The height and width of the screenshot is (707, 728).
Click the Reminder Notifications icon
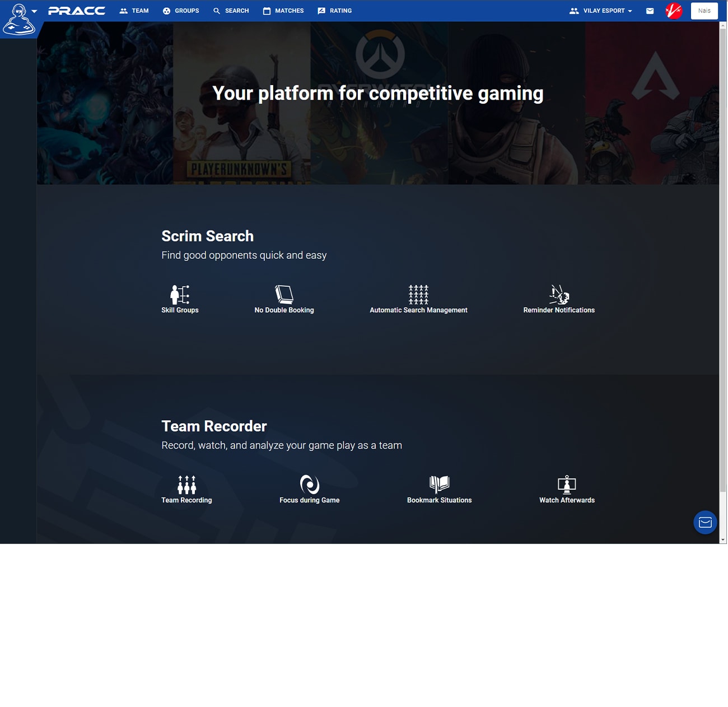click(559, 294)
